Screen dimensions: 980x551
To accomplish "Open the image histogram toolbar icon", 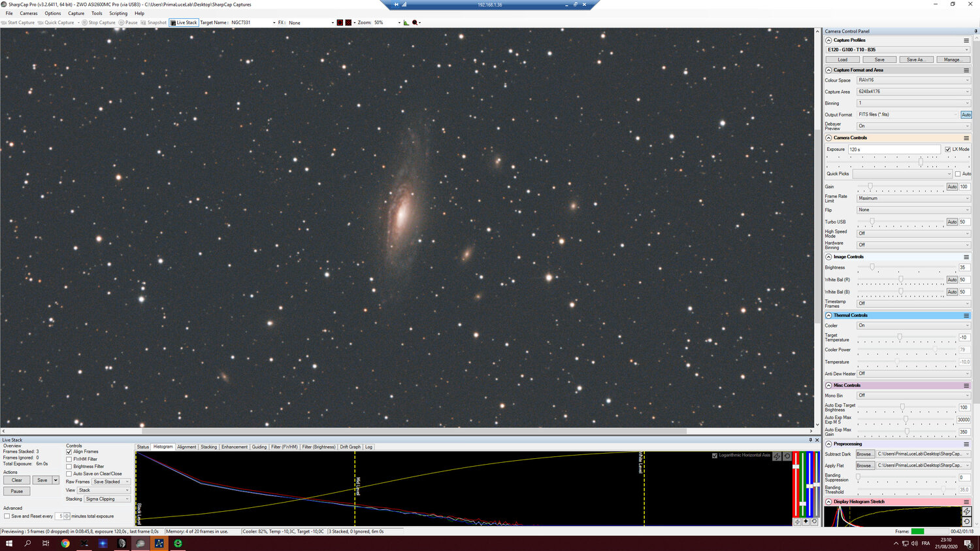I will coord(406,22).
